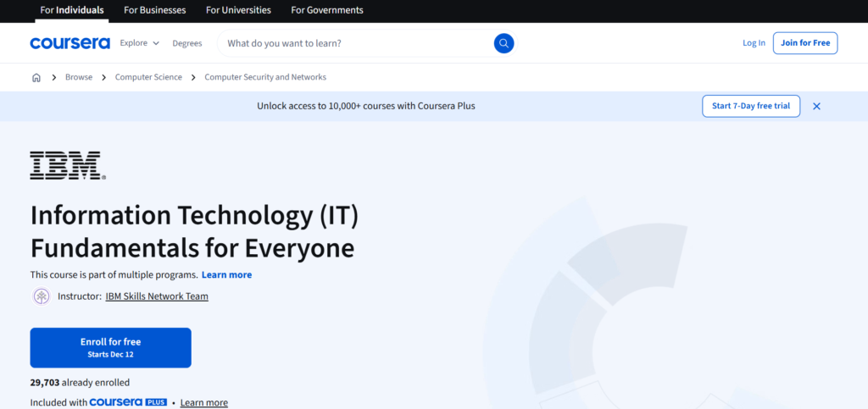Click the search input field
The image size is (868, 409).
point(356,43)
